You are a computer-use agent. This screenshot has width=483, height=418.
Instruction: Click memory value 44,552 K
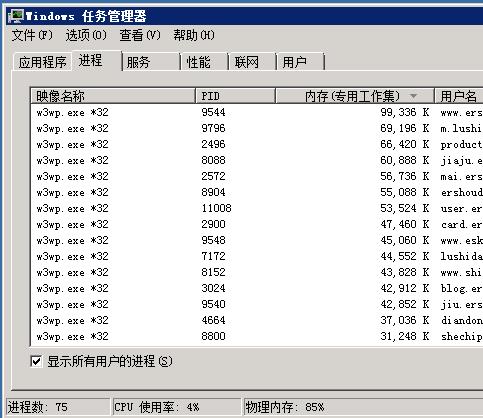pyautogui.click(x=405, y=256)
